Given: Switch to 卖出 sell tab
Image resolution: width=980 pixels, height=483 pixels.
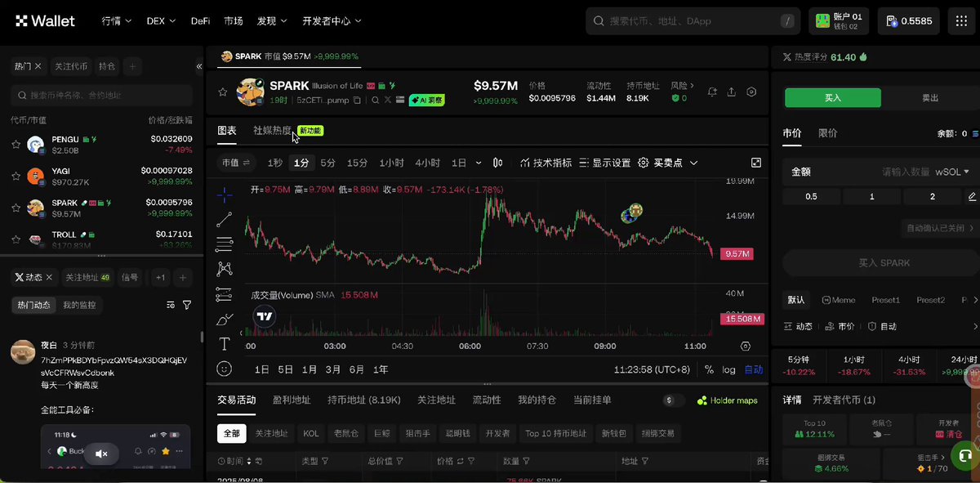Looking at the screenshot, I should click(x=930, y=97).
